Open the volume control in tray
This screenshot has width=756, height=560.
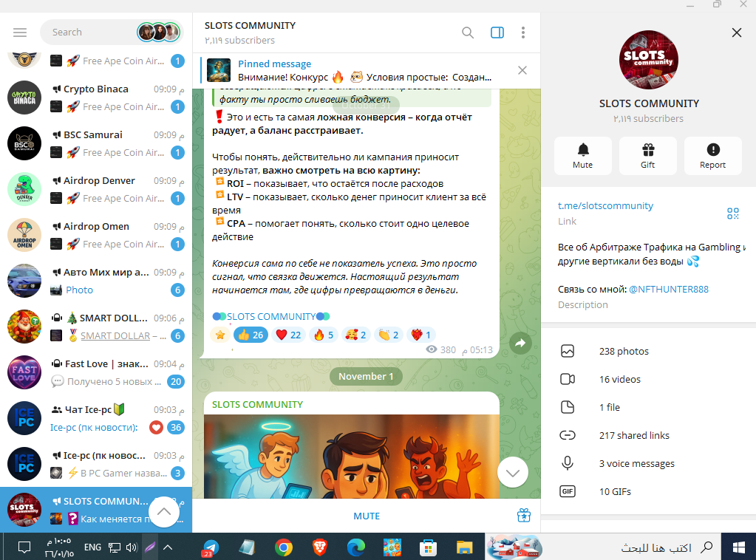(132, 547)
